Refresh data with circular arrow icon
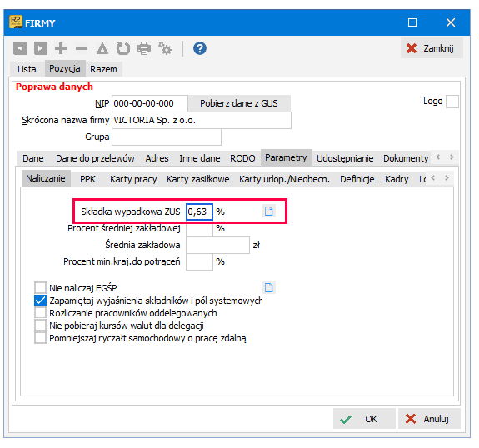479x448 pixels. pos(123,48)
